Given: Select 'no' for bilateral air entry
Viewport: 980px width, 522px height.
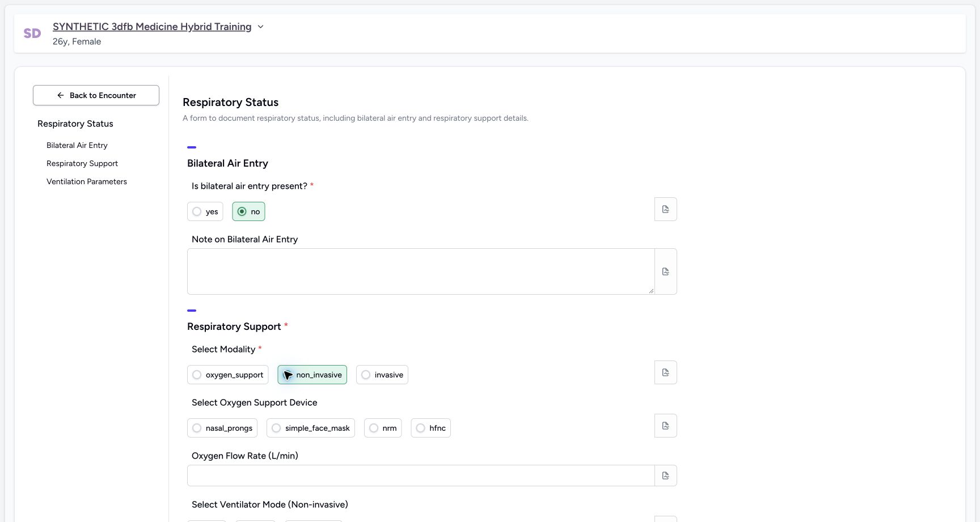Looking at the screenshot, I should 248,211.
